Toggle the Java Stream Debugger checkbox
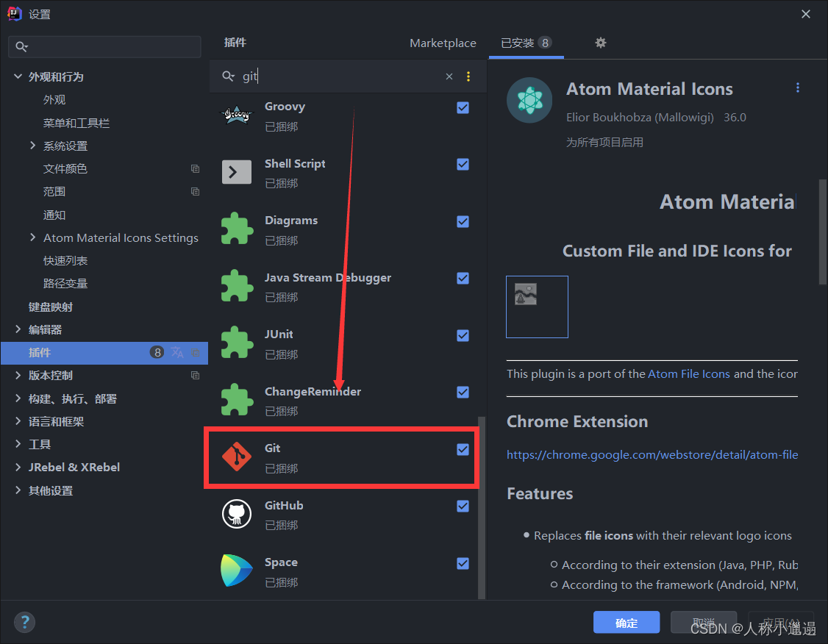Screen dimensions: 828x644 tap(463, 278)
